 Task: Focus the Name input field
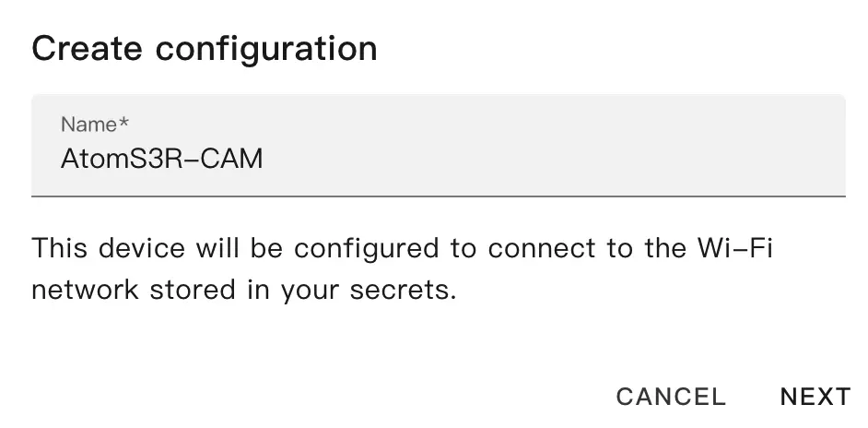point(438,159)
